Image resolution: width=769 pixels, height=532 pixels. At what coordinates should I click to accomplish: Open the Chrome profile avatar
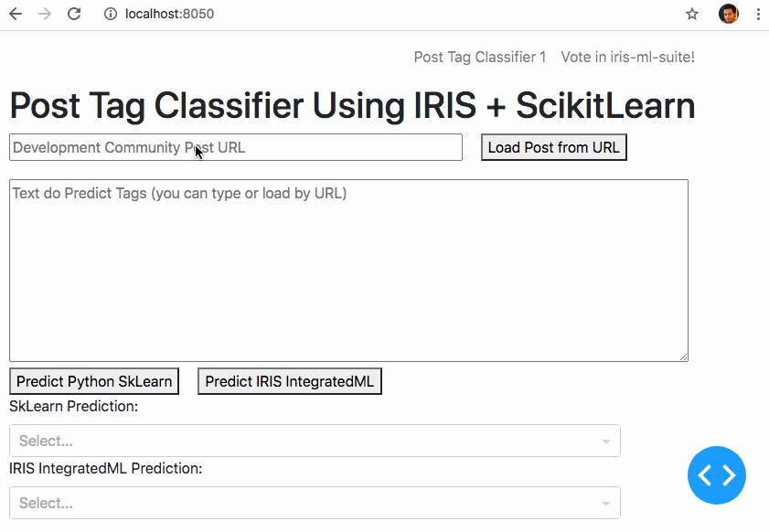[728, 14]
